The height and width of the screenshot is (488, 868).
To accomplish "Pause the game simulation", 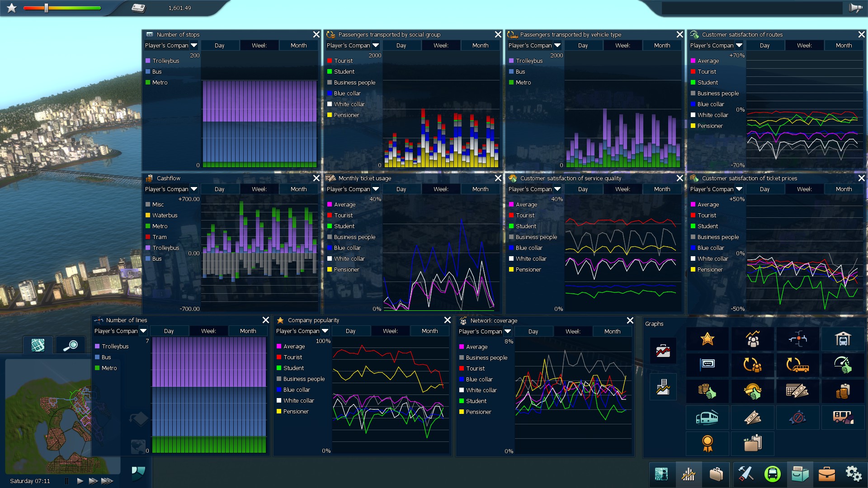I will tap(66, 481).
